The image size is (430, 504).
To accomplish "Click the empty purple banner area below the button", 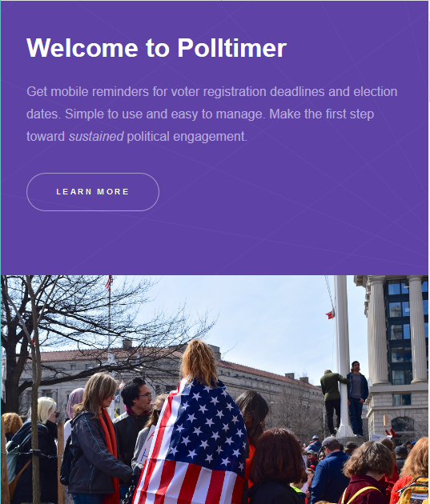I will point(215,244).
